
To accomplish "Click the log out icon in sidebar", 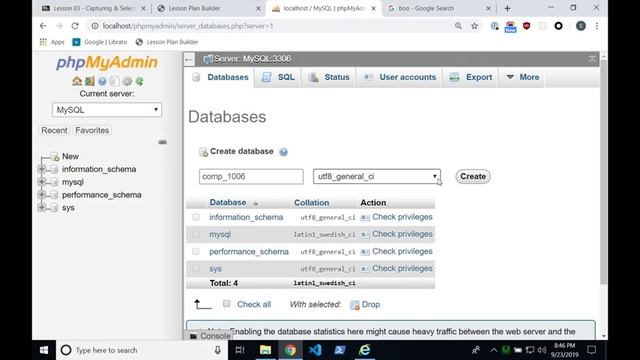I will [x=89, y=81].
